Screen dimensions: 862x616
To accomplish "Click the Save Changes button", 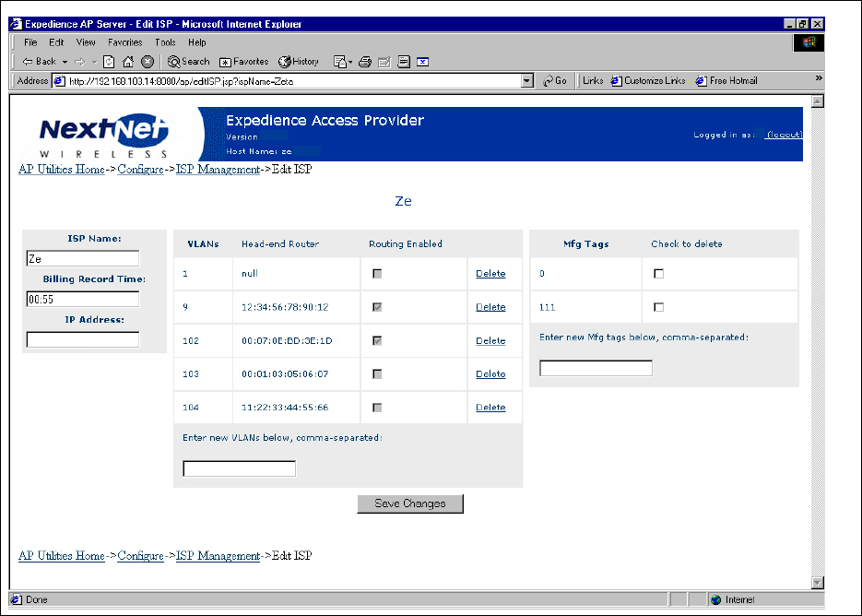I will coord(410,503).
